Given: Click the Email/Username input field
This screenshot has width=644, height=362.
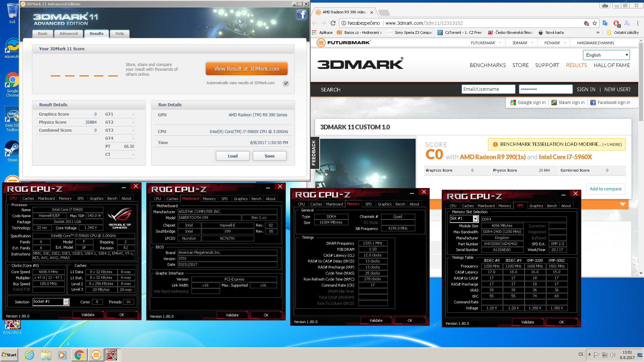Looking at the screenshot, I should point(488,89).
